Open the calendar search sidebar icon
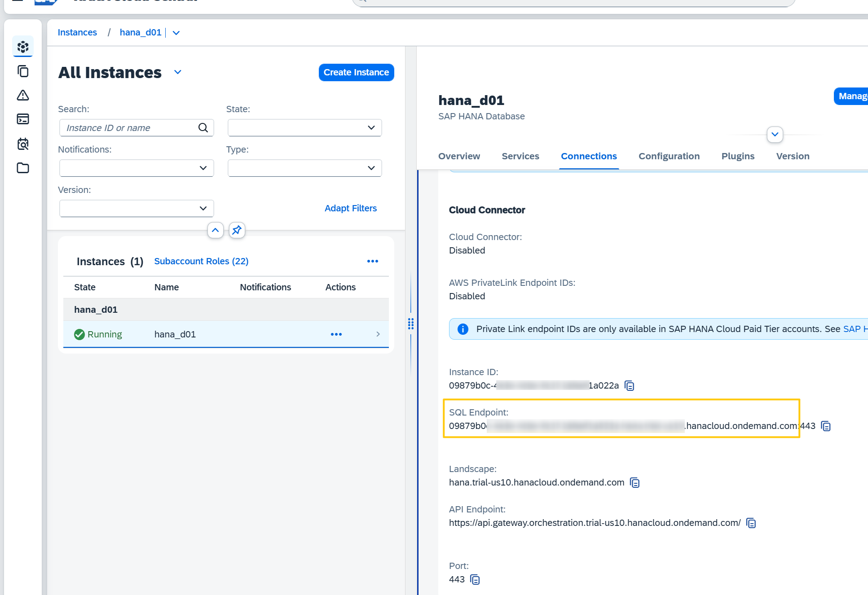 pos(23,144)
